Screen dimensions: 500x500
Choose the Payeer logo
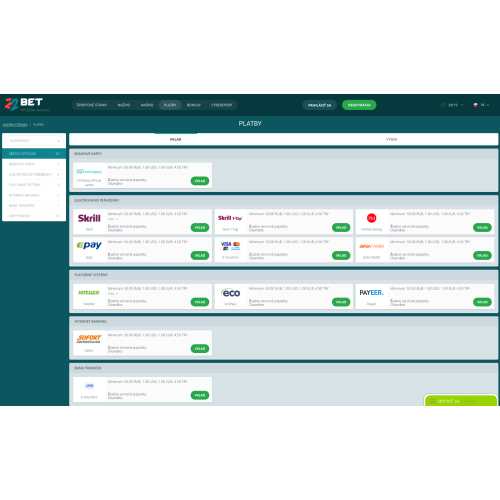371,293
